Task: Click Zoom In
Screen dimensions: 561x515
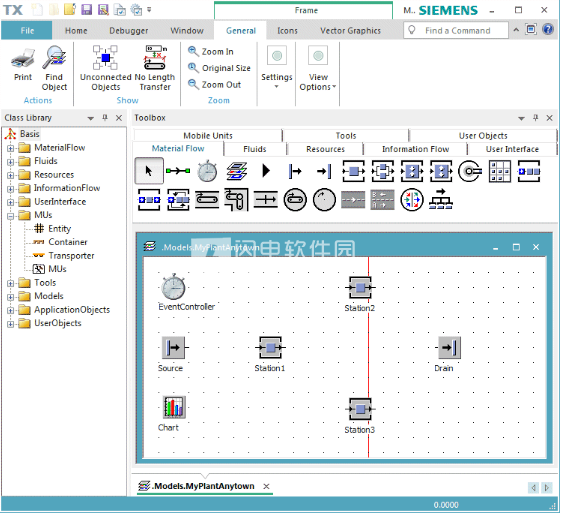Action: click(211, 52)
